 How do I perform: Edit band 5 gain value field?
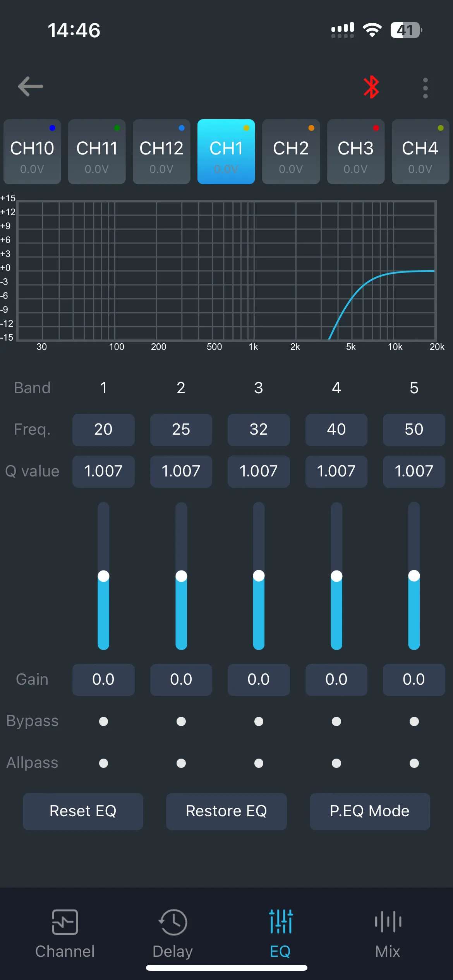pyautogui.click(x=414, y=680)
